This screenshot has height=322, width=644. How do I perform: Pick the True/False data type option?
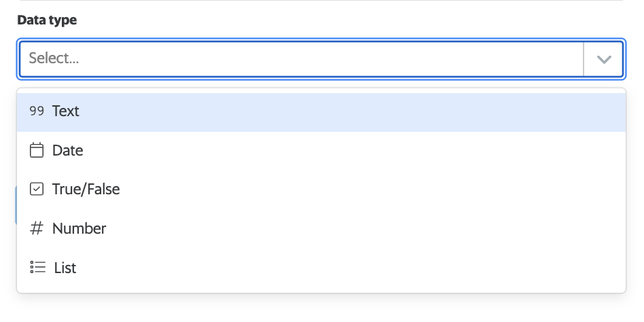pyautogui.click(x=321, y=190)
